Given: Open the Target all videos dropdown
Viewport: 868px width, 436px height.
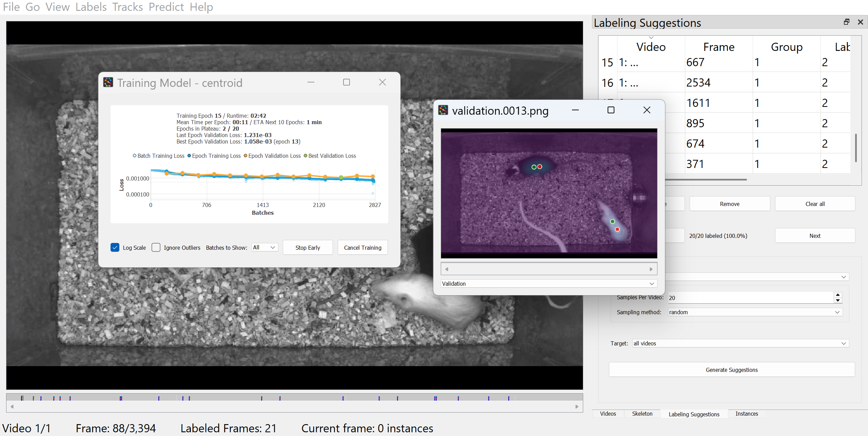Looking at the screenshot, I should (x=740, y=343).
